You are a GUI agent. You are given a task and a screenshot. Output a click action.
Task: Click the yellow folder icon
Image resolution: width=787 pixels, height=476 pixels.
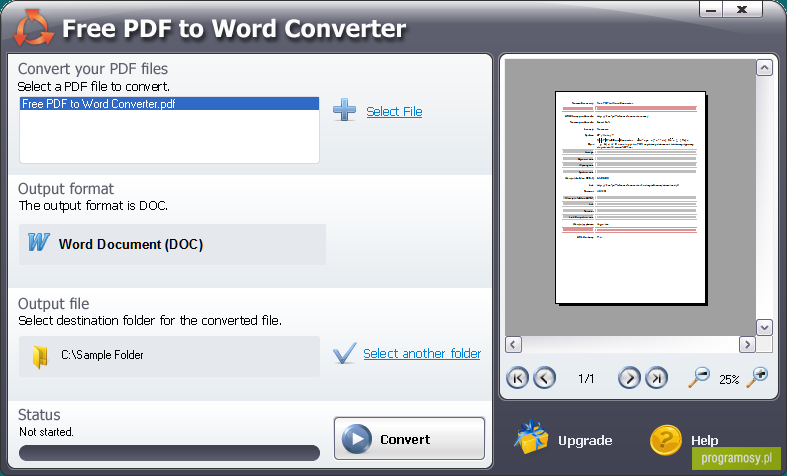[40, 357]
